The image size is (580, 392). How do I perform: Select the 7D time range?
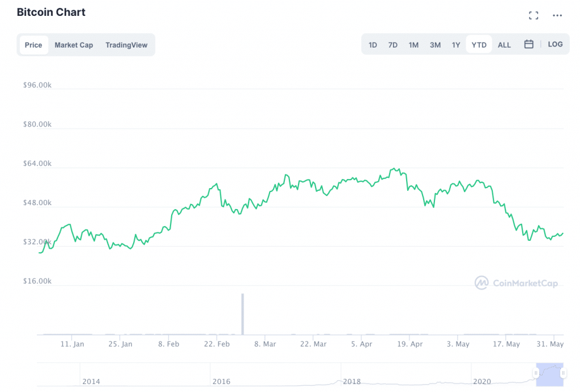[393, 45]
